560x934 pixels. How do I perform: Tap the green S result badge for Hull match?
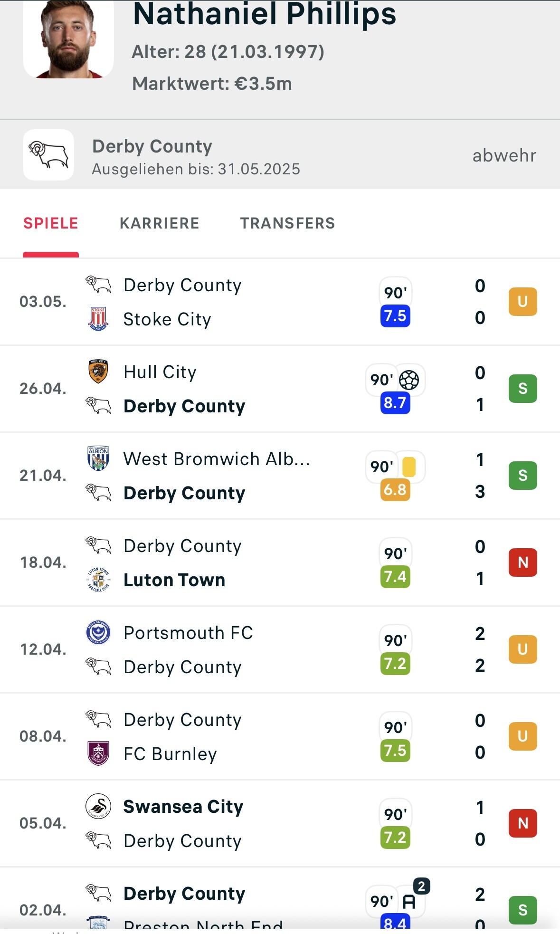(x=523, y=389)
